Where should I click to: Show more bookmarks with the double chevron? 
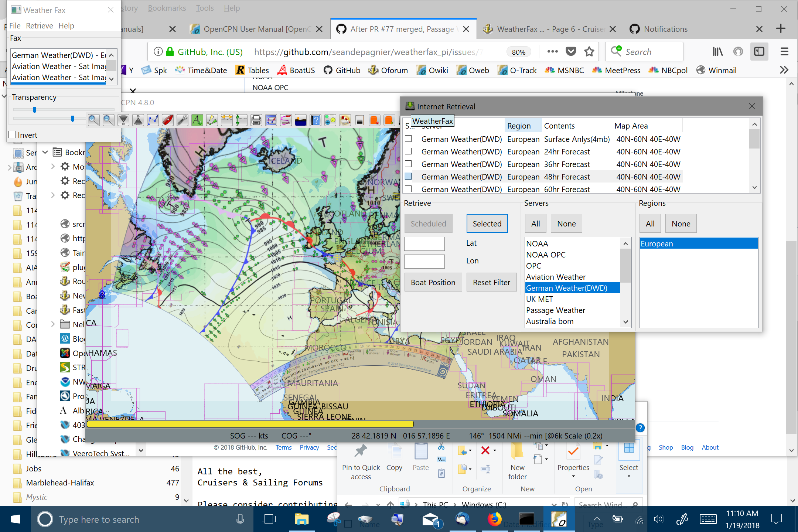784,70
